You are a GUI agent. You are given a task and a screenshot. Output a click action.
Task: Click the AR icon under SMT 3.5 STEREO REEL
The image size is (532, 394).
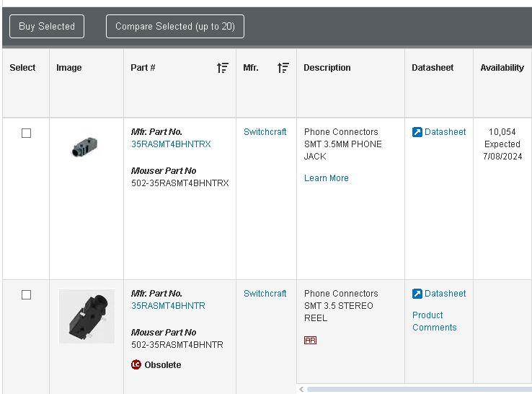(310, 340)
